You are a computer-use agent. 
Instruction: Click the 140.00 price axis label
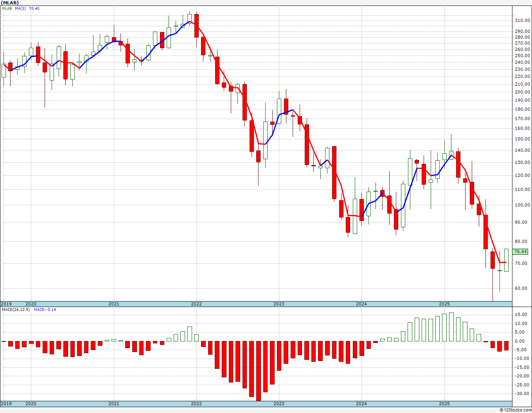[522, 151]
